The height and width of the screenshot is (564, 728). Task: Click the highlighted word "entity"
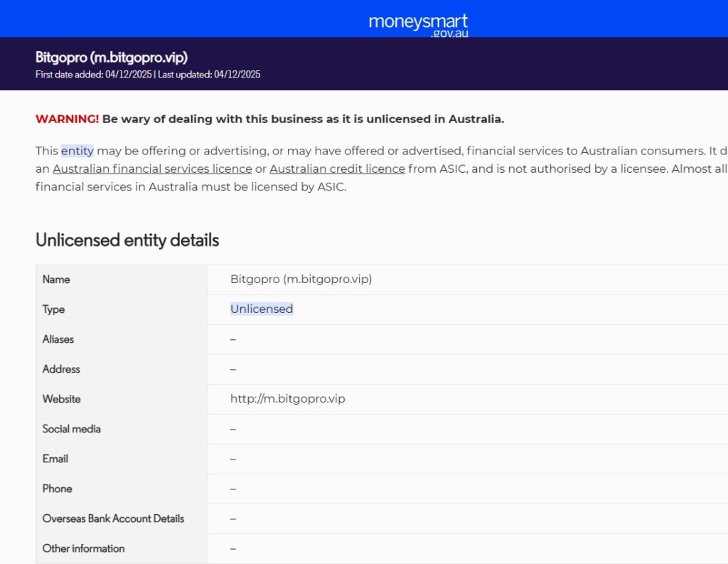click(77, 151)
